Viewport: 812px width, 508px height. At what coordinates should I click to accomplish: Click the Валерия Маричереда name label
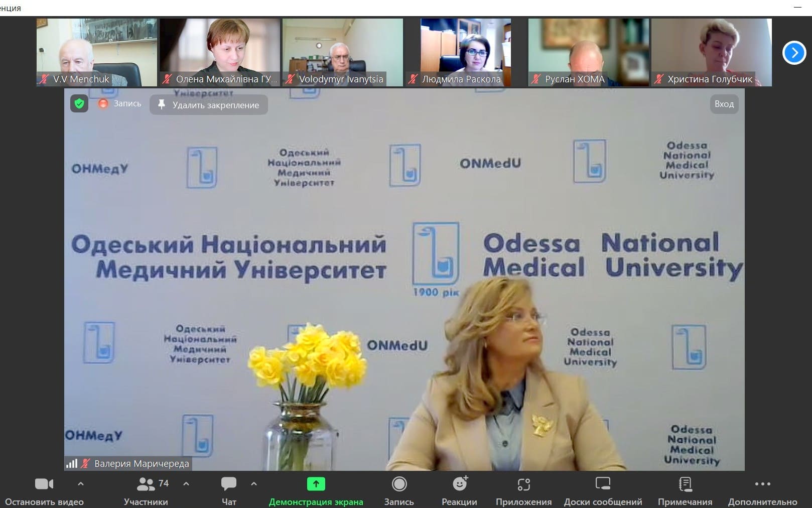[142, 464]
